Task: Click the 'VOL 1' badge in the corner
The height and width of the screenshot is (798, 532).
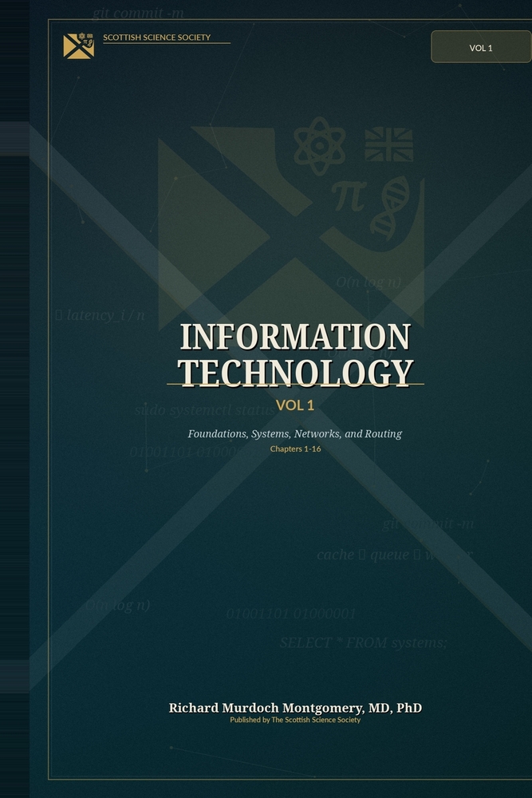Action: [481, 47]
